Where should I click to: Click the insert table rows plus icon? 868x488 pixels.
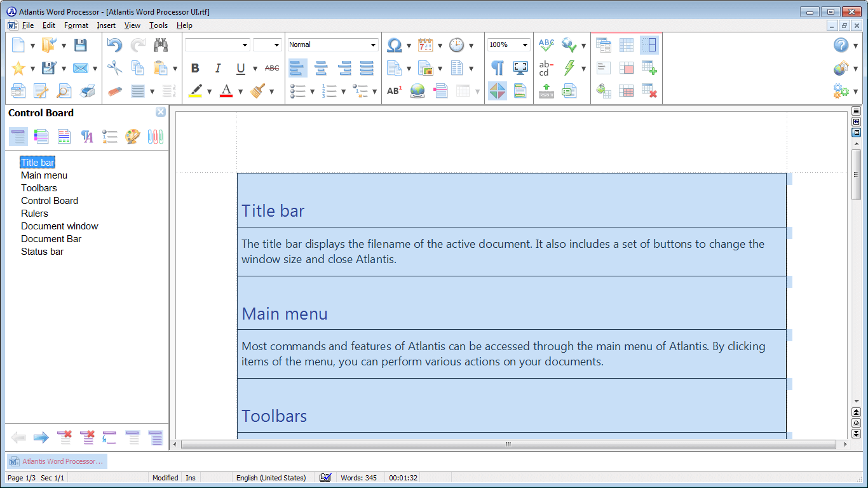point(649,68)
